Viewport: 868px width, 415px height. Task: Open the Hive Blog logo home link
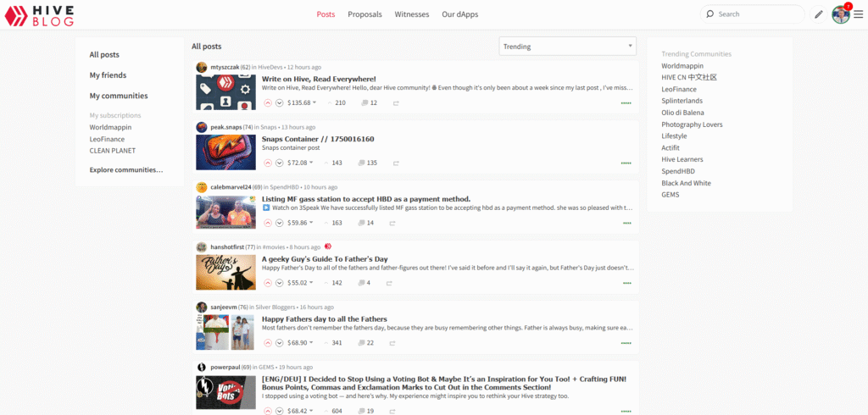(39, 15)
